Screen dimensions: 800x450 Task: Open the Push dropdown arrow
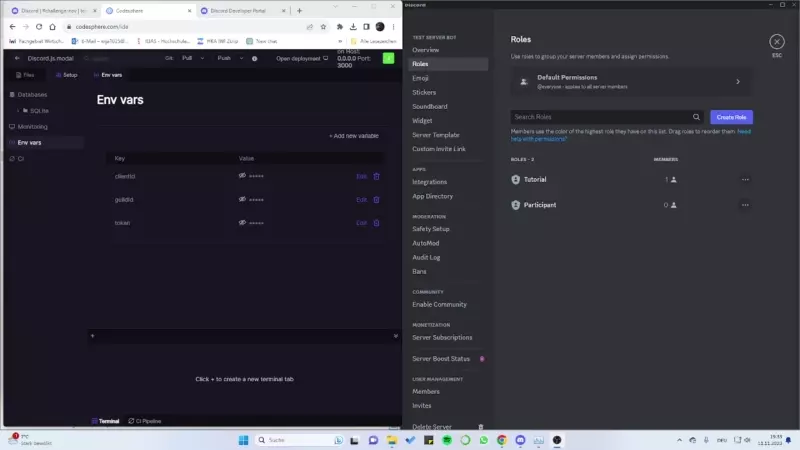[x=240, y=59]
